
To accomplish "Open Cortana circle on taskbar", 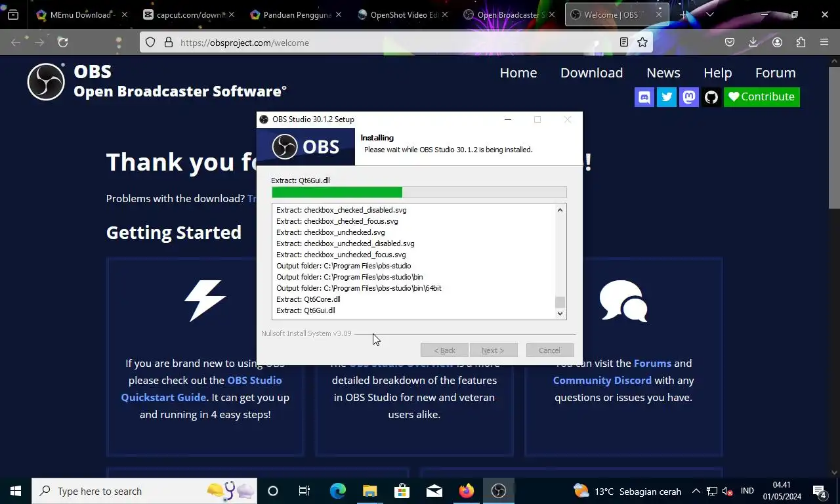I will pos(273,491).
